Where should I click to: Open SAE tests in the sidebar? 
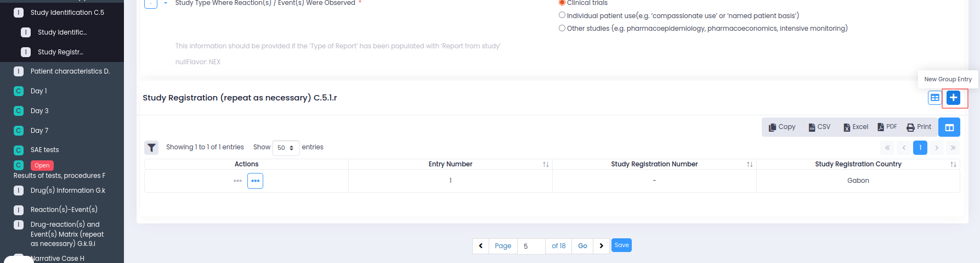click(44, 150)
